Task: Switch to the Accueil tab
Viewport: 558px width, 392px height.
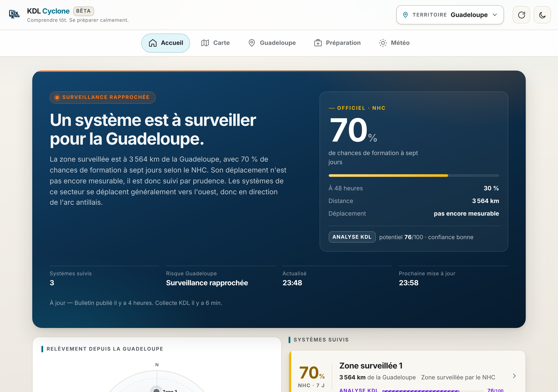Action: coord(165,43)
